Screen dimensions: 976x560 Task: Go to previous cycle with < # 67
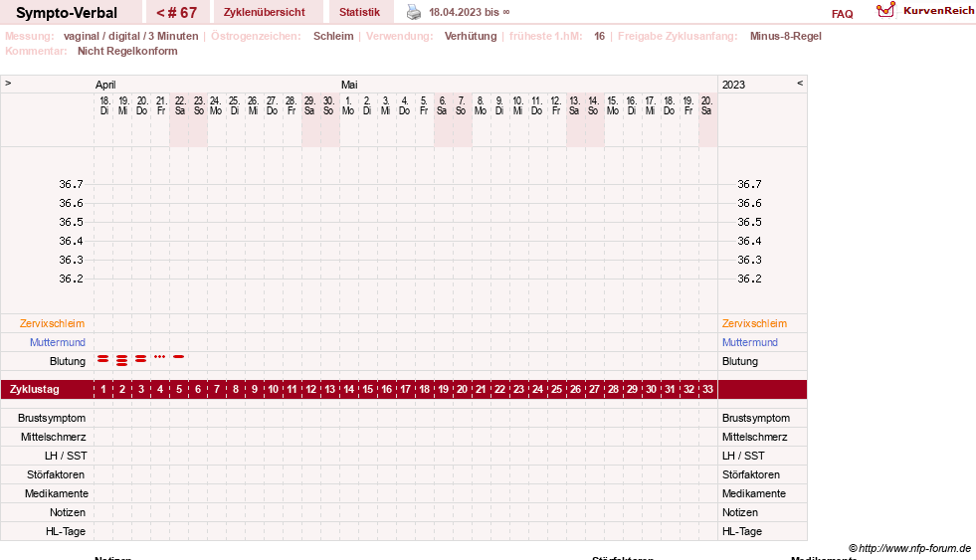click(x=176, y=13)
